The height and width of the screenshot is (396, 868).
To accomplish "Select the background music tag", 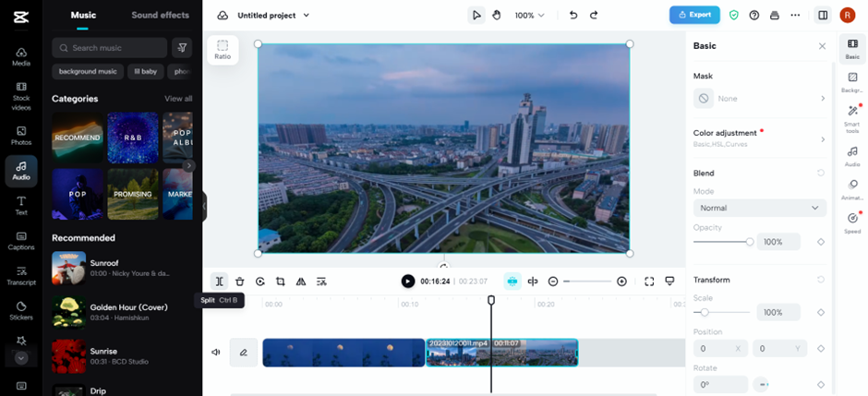I will 88,71.
